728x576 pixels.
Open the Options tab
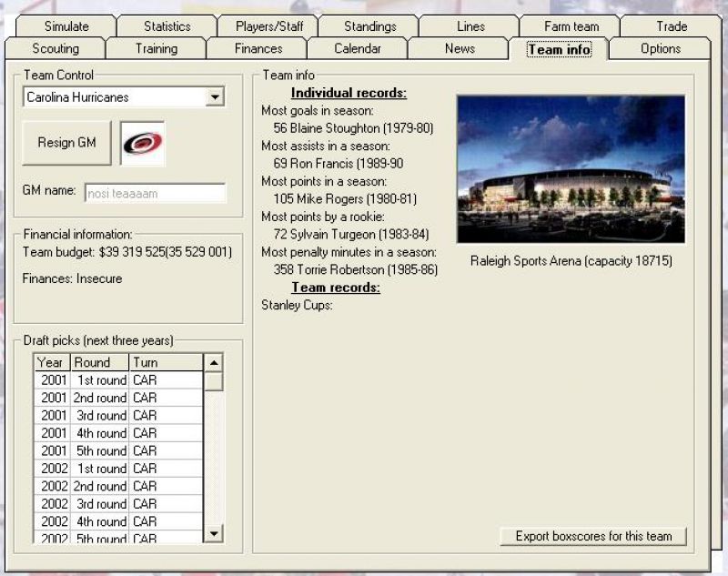click(661, 49)
